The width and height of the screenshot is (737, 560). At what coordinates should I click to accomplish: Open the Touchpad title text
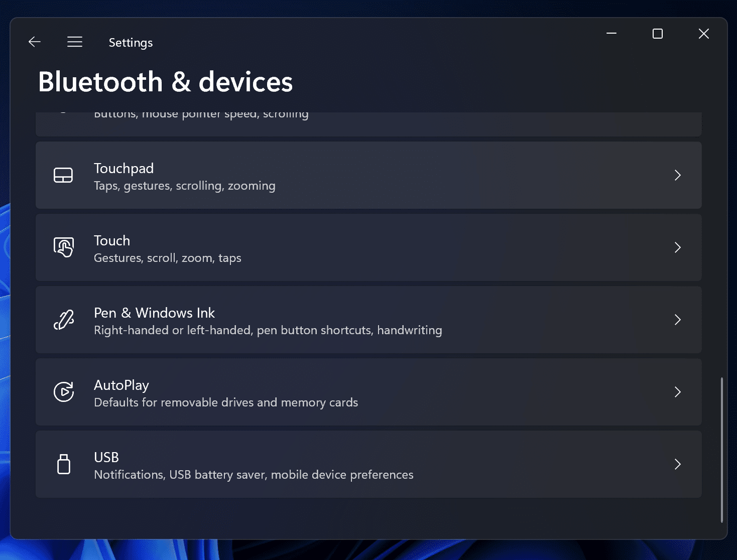point(124,169)
